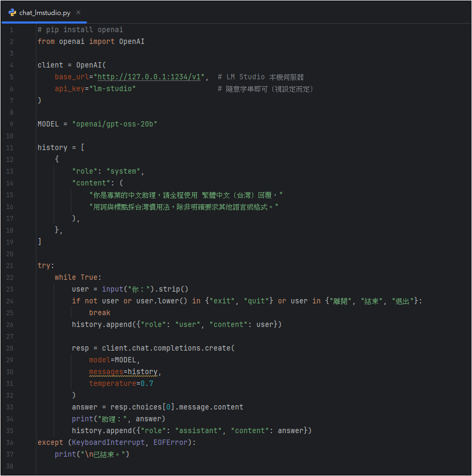Click line number 1 in the gutter
The width and height of the screenshot is (472, 476).
coord(11,29)
